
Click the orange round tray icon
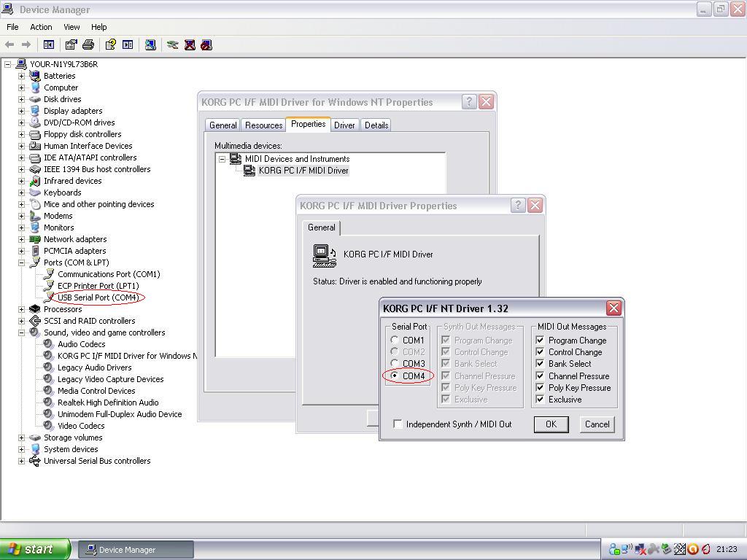point(693,550)
